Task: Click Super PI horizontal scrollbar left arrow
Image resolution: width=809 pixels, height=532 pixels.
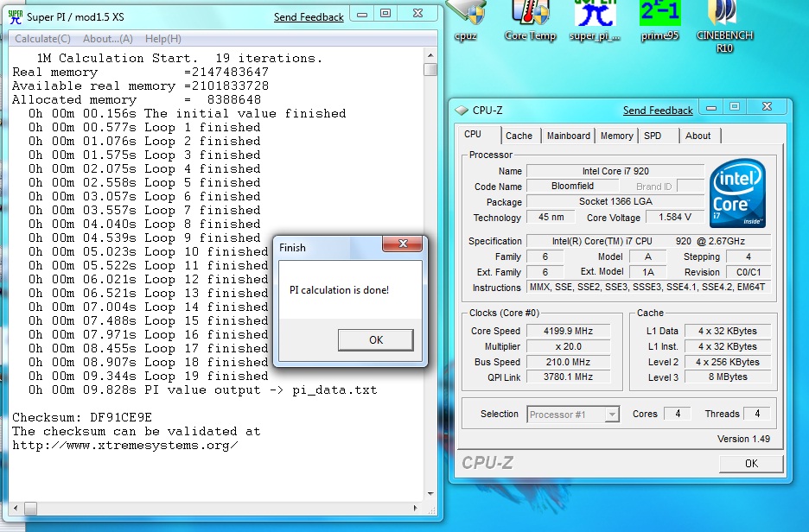Action: (x=16, y=509)
